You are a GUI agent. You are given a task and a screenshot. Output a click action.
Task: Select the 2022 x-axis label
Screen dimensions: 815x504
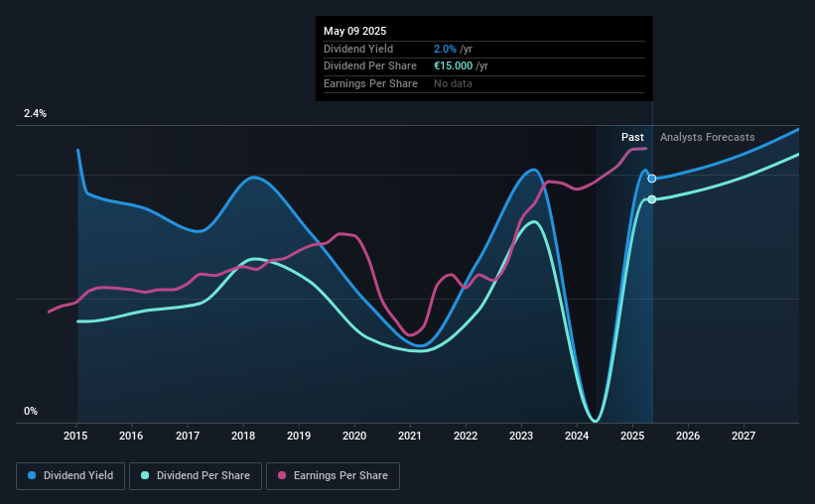click(466, 436)
